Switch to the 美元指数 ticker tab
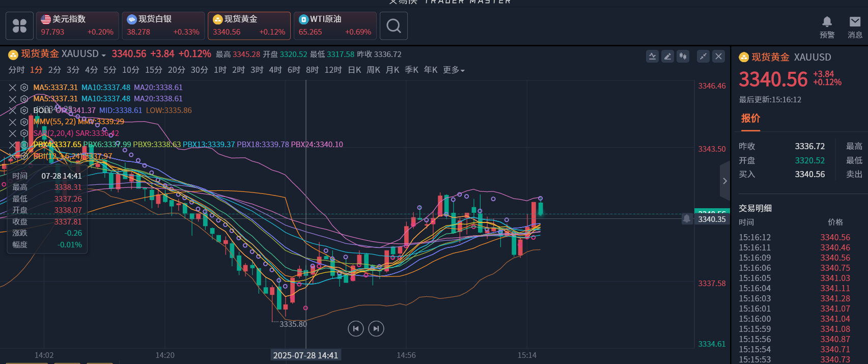 [x=77, y=25]
